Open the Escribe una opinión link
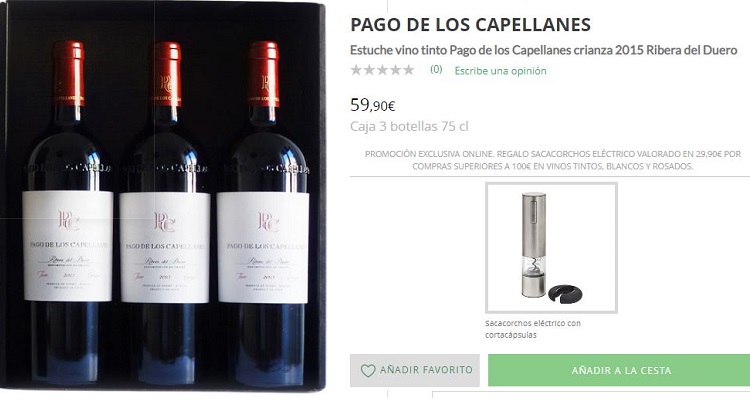This screenshot has height=400, width=750. click(500, 71)
